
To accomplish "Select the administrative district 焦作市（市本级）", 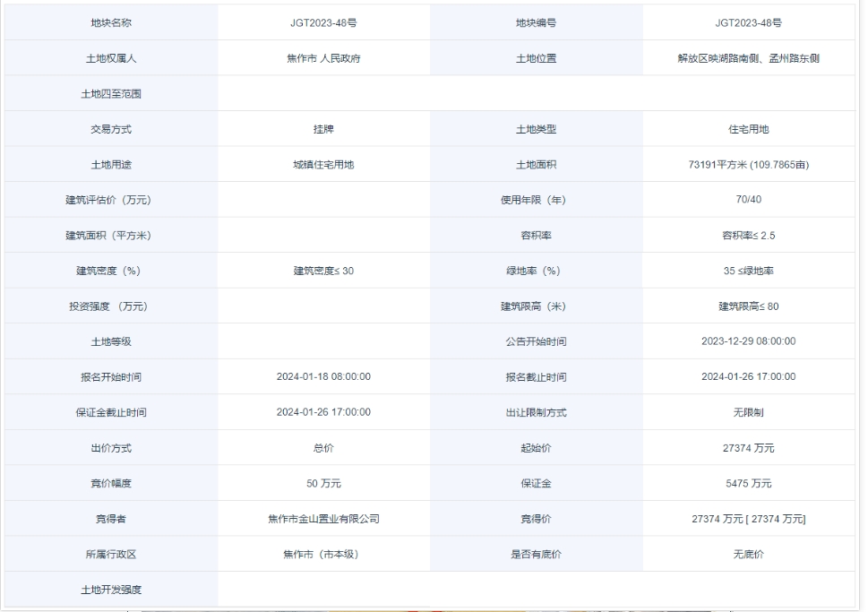I will tap(323, 555).
